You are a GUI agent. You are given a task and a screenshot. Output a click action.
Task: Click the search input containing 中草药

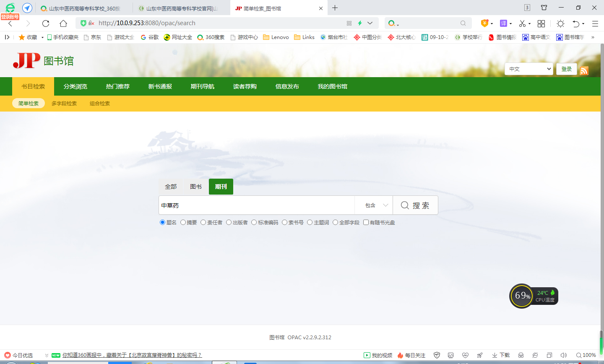pyautogui.click(x=256, y=205)
